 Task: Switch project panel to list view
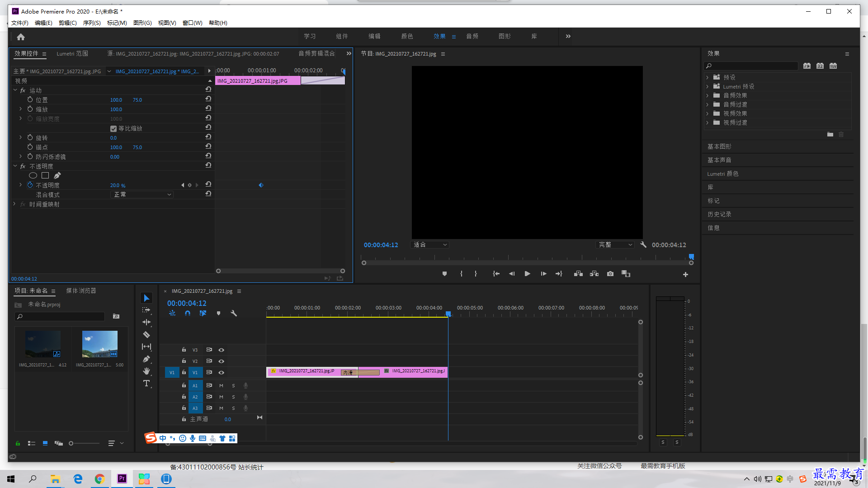pos(32,443)
